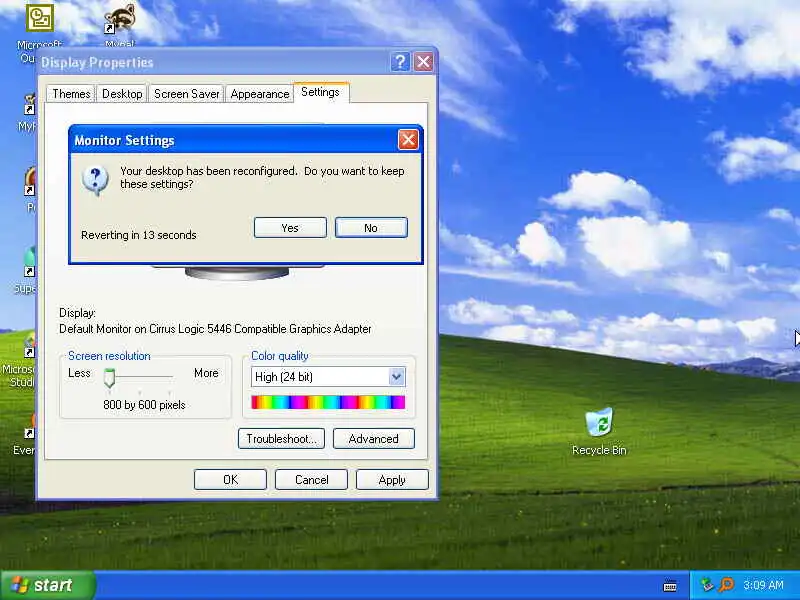Open Advanced display settings
The image size is (800, 600).
click(x=373, y=439)
